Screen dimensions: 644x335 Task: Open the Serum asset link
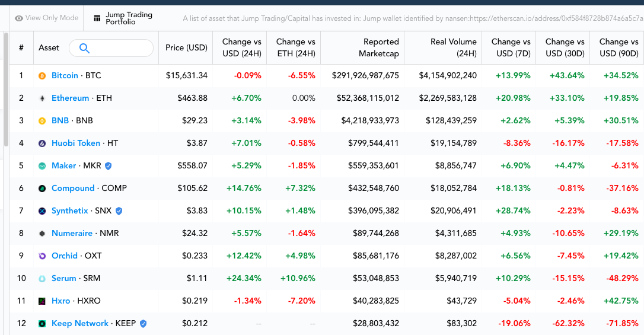pyautogui.click(x=63, y=278)
